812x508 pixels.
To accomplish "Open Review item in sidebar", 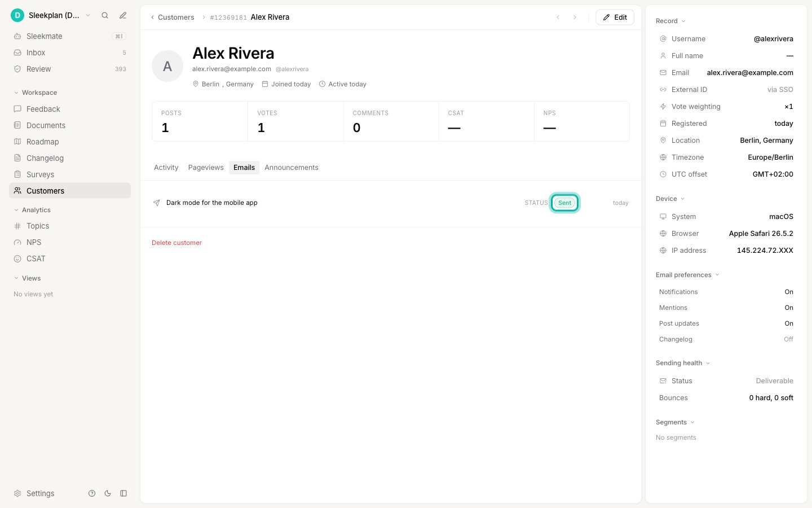I will 70,69.
